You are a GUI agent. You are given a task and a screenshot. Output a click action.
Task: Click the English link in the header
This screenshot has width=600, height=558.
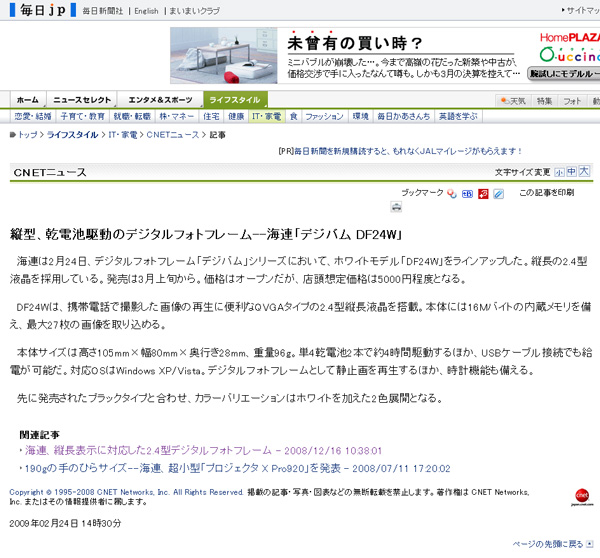click(147, 11)
